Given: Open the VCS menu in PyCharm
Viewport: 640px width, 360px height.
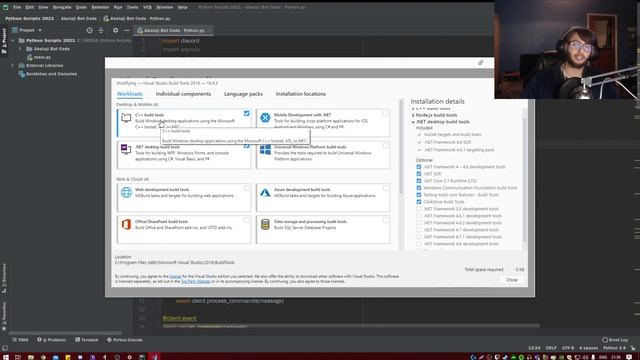Looking at the screenshot, I should [x=147, y=7].
